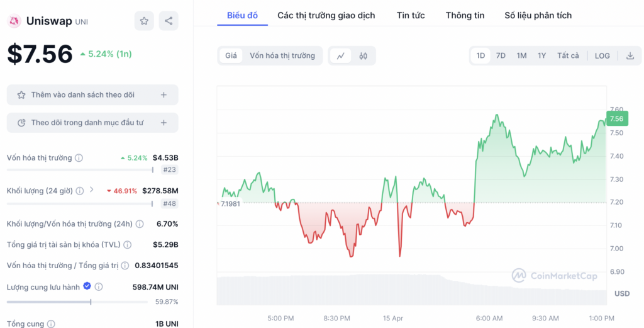644x328 pixels.
Task: Open the 'Số liệu phân tích' tab
Action: (x=538, y=16)
